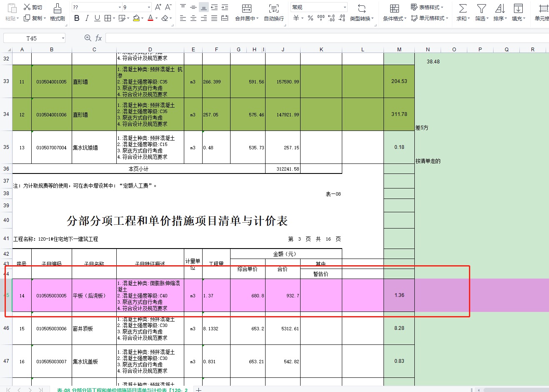Viewport: 549px width, 392px height.
Task: Click the Type Conversion (类型转换) icon
Action: pos(362,8)
